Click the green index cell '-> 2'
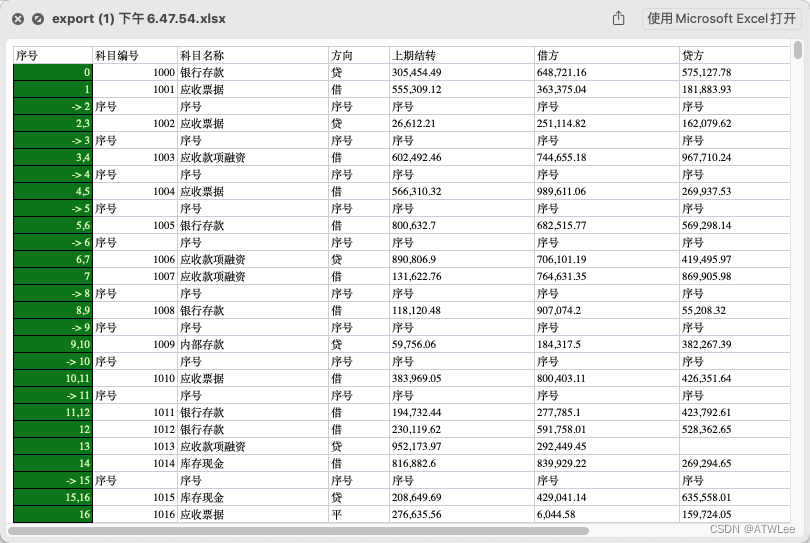Viewport: 810px width, 543px height. pos(53,106)
